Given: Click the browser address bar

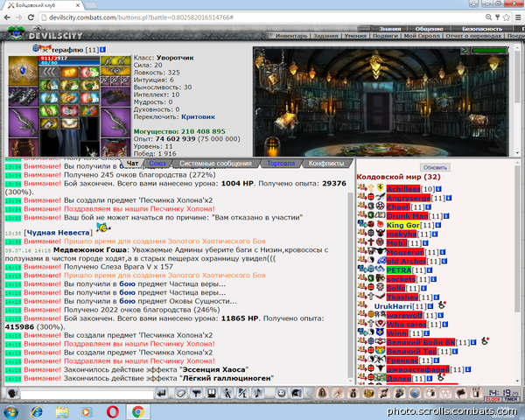Looking at the screenshot, I should coord(261,17).
